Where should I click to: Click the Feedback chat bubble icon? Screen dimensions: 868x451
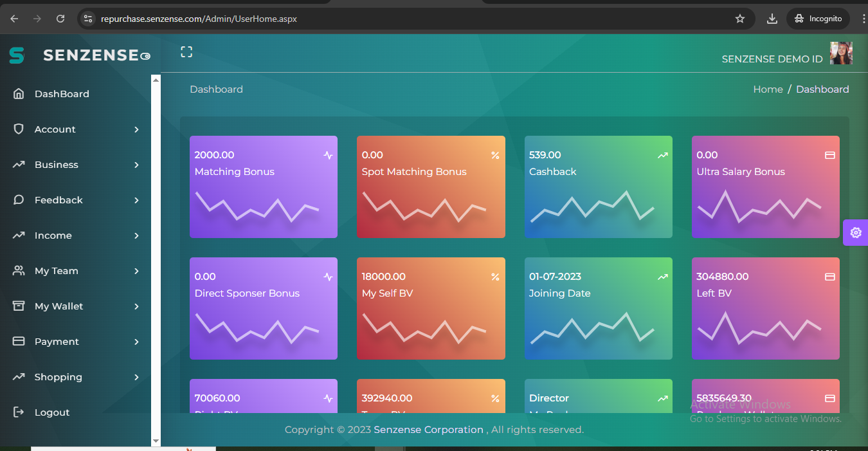tap(19, 200)
